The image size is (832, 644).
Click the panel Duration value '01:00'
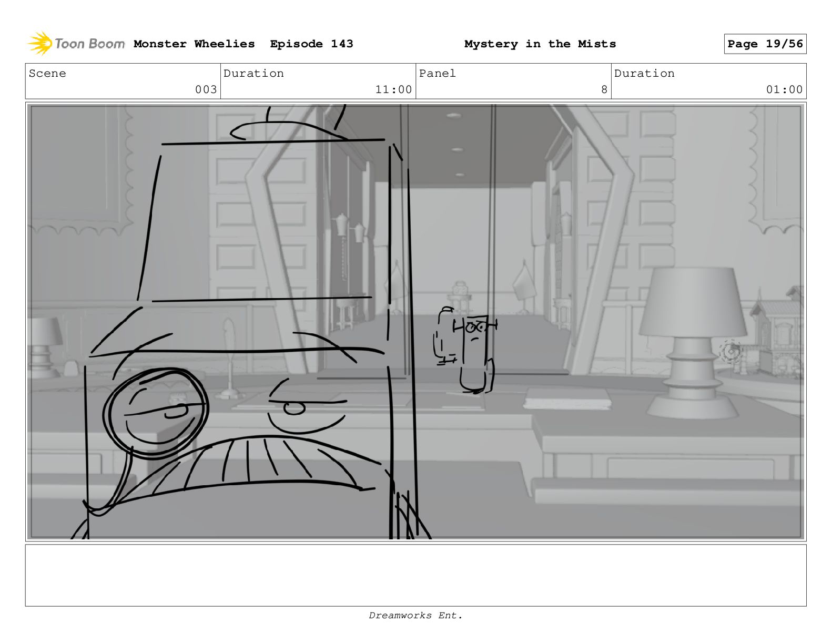pos(784,89)
